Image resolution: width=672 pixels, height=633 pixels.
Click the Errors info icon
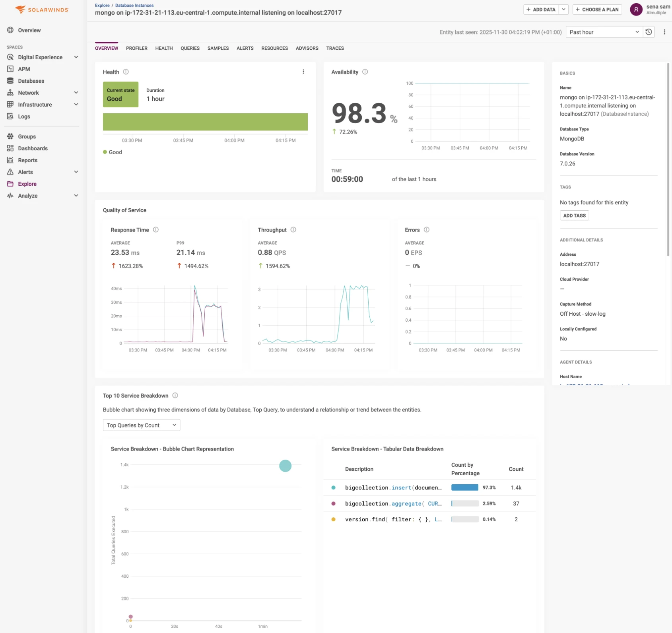[x=427, y=230]
